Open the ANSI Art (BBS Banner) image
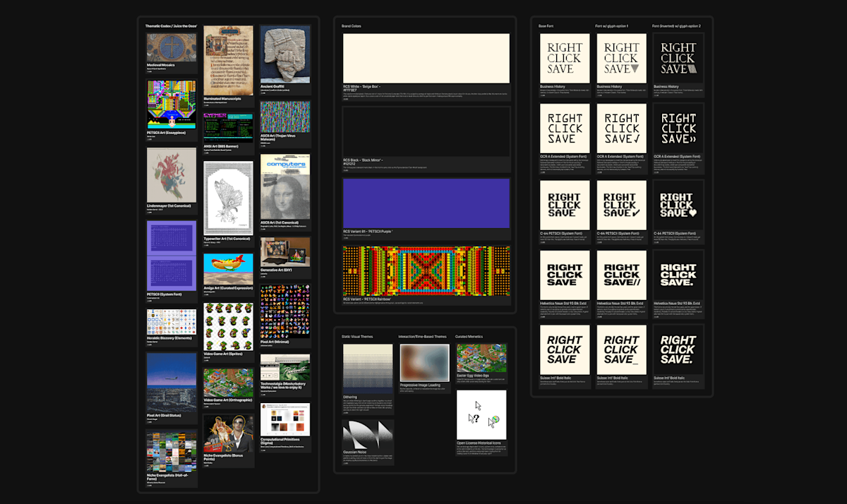This screenshot has height=504, width=847. pyautogui.click(x=228, y=126)
